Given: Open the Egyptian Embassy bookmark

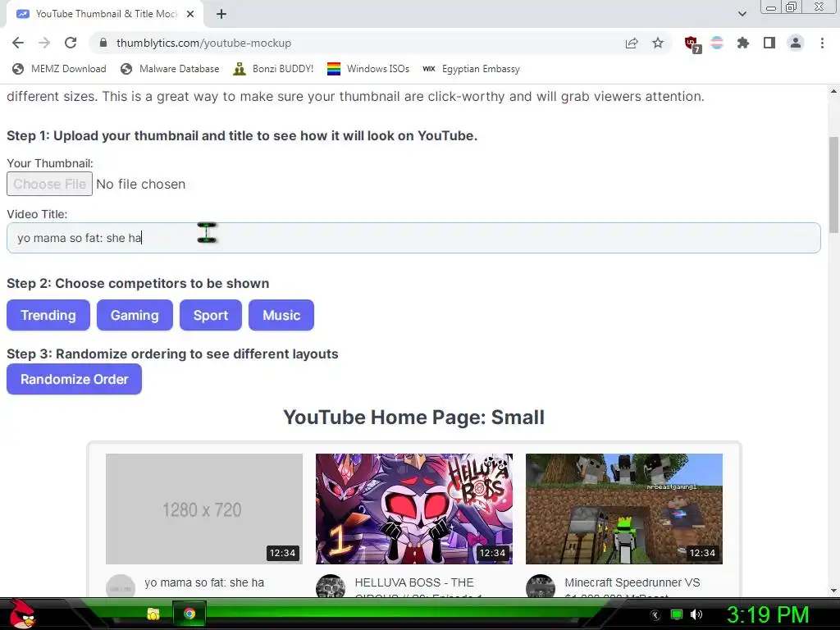Looking at the screenshot, I should [x=472, y=69].
